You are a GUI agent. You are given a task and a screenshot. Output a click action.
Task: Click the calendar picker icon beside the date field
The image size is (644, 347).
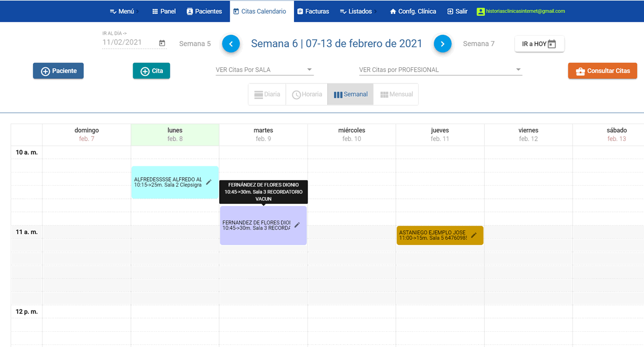(x=162, y=44)
